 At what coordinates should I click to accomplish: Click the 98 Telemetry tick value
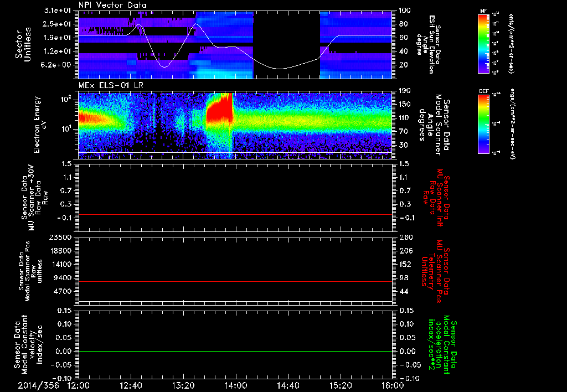[x=404, y=278]
